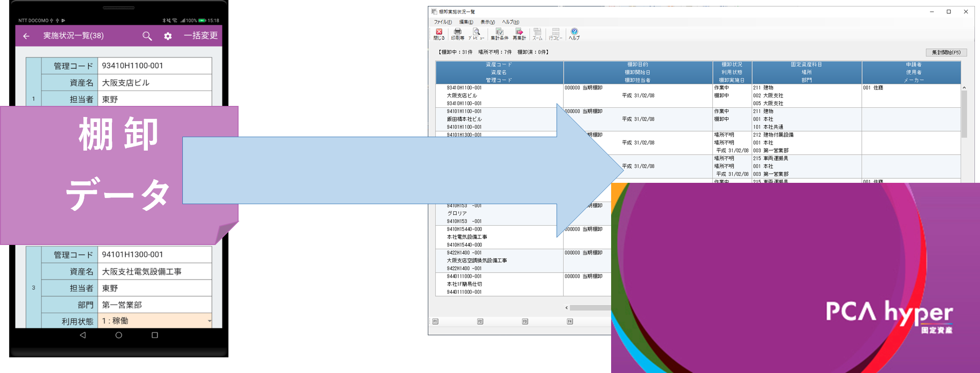
Task: Select the row 大阪支店空調換気設備工事
Action: click(477, 261)
